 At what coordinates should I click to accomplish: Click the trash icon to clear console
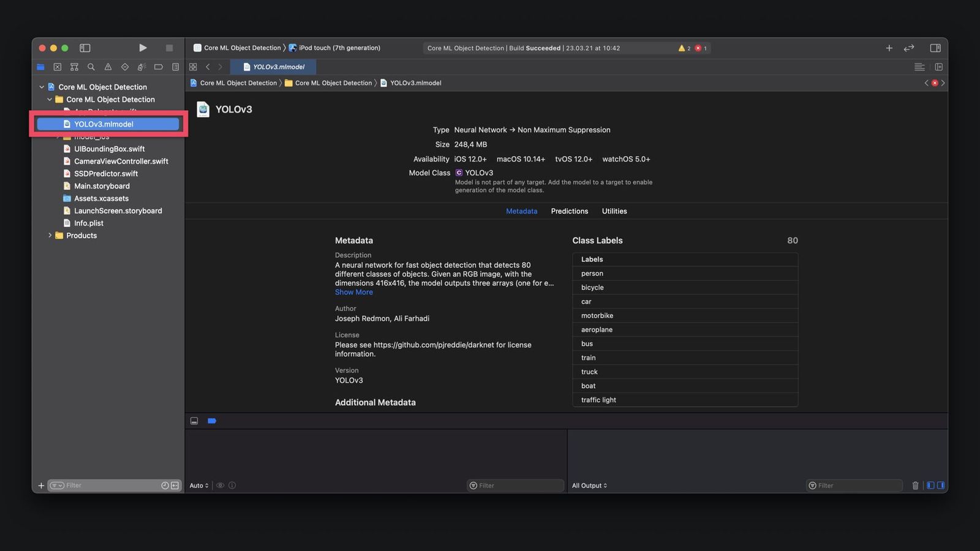click(915, 485)
